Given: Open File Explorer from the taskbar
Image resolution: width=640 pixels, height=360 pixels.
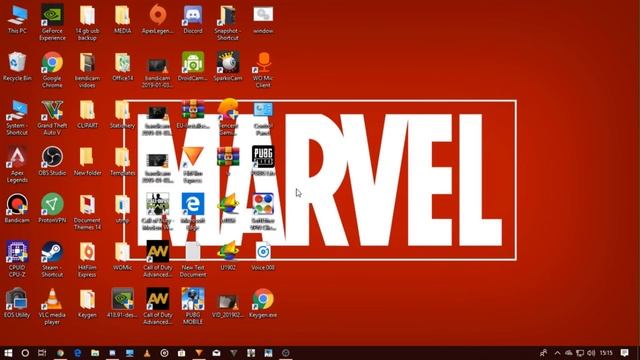Looking at the screenshot, I should pyautogui.click(x=95, y=353).
